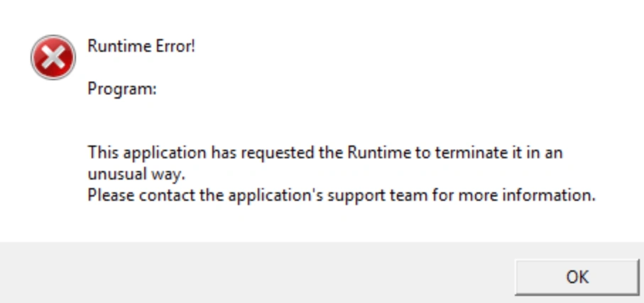Viewport: 644px width, 303px height.
Task: Click the "Runtime Error!" heading text
Action: point(141,47)
